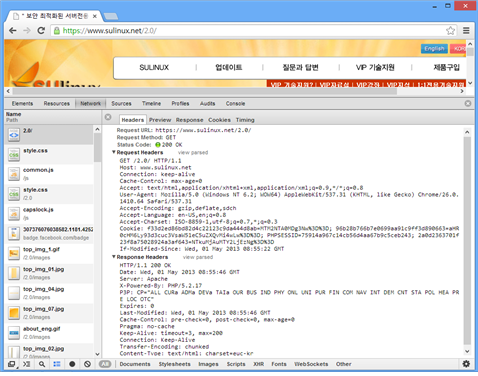Screen dimensions: 478x376
Task: Filter network requests by Images
Action: (x=208, y=364)
